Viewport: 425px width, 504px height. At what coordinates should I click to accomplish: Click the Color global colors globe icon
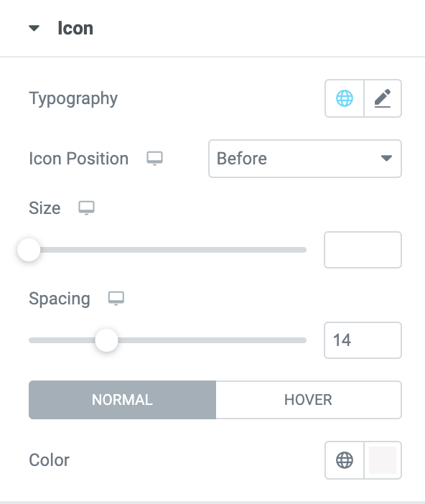(345, 460)
